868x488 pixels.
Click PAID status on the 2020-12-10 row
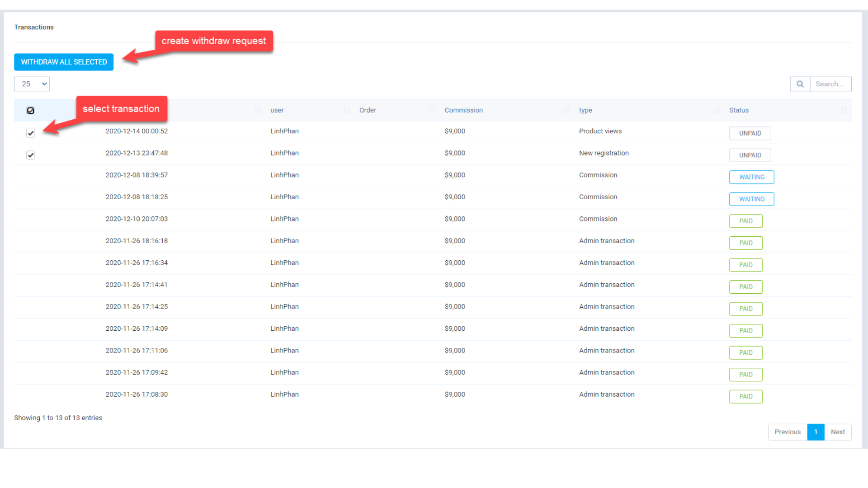(x=745, y=221)
